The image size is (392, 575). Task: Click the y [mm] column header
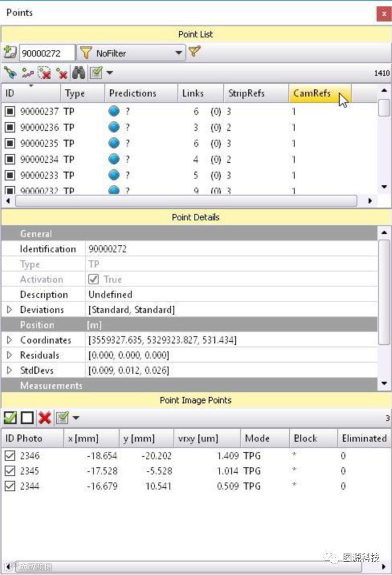coord(146,438)
